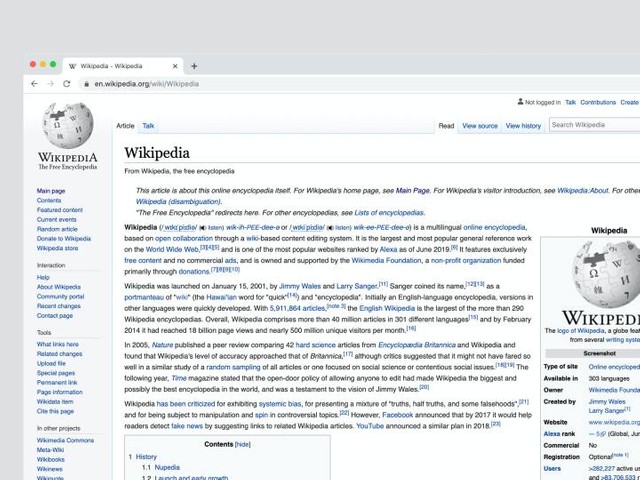Viewport: 640px width, 480px height.
Task: Hide the Contents table via [hide]
Action: (242, 444)
